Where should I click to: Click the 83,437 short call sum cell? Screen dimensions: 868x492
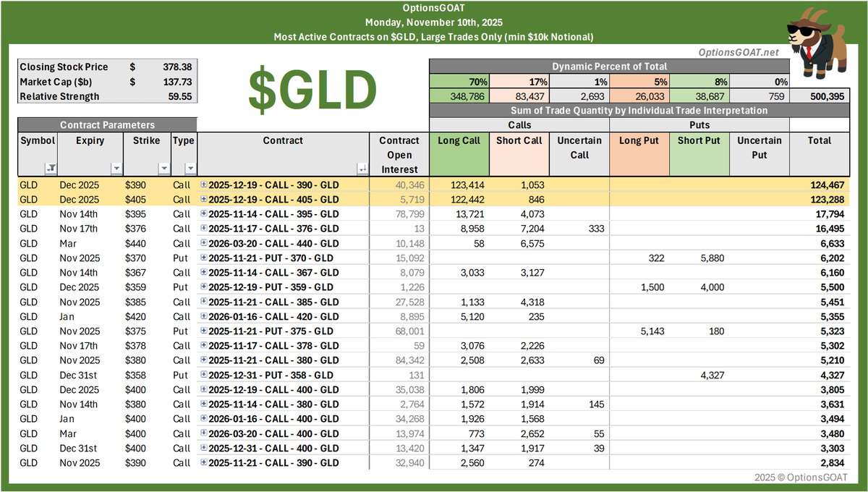click(x=519, y=96)
